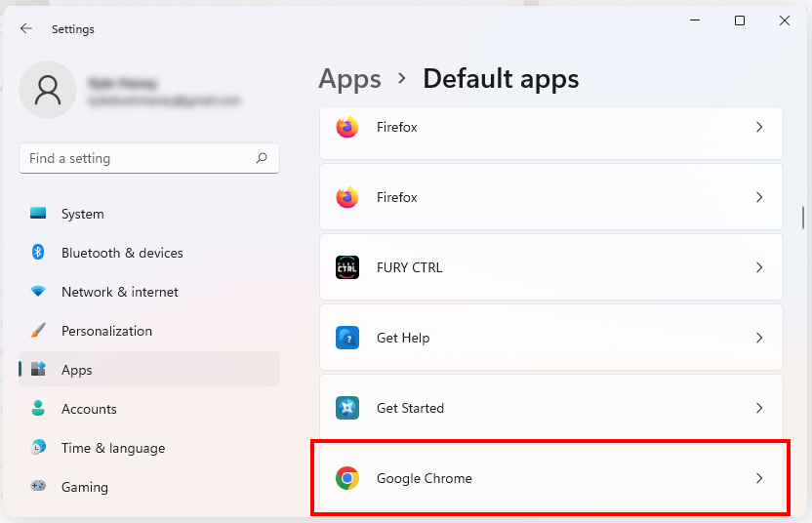Click the Get Help app icon
The width and height of the screenshot is (812, 523).
pos(347,338)
